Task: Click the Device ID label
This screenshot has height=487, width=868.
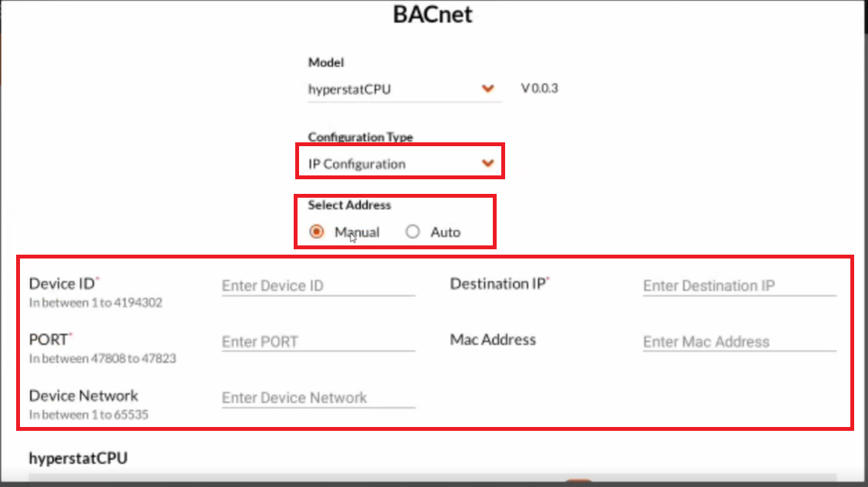Action: (62, 284)
